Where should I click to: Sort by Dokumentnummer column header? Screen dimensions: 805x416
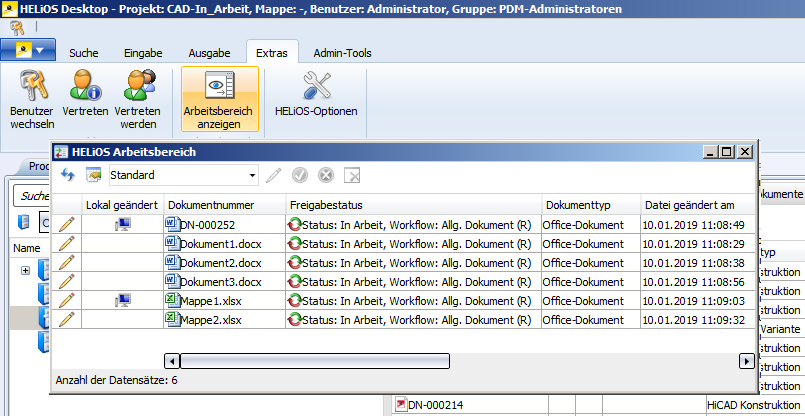tap(224, 205)
